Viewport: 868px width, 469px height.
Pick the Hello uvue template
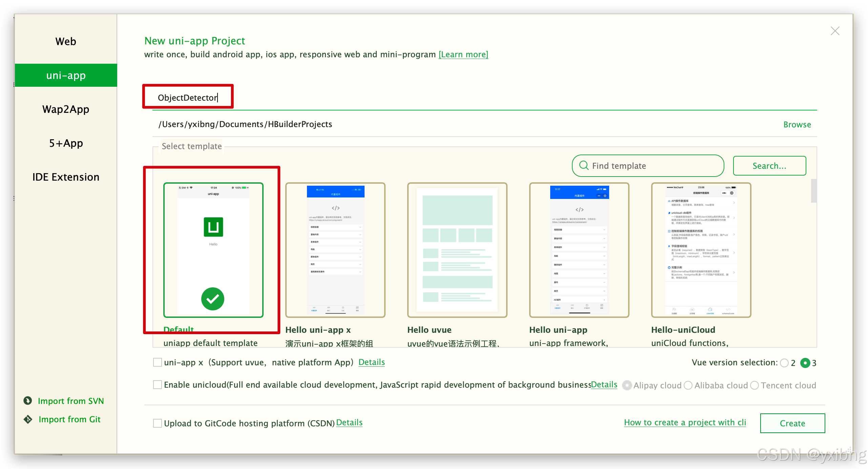pyautogui.click(x=457, y=250)
